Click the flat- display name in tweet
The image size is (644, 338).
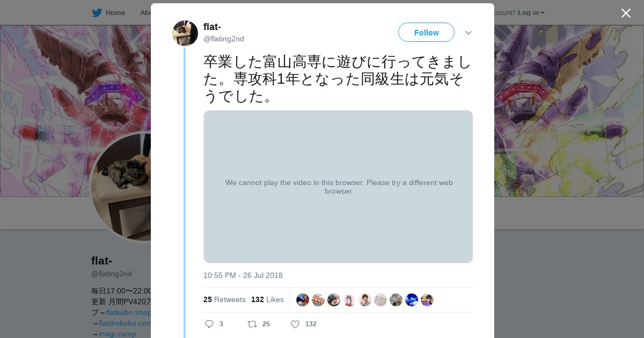click(x=212, y=27)
